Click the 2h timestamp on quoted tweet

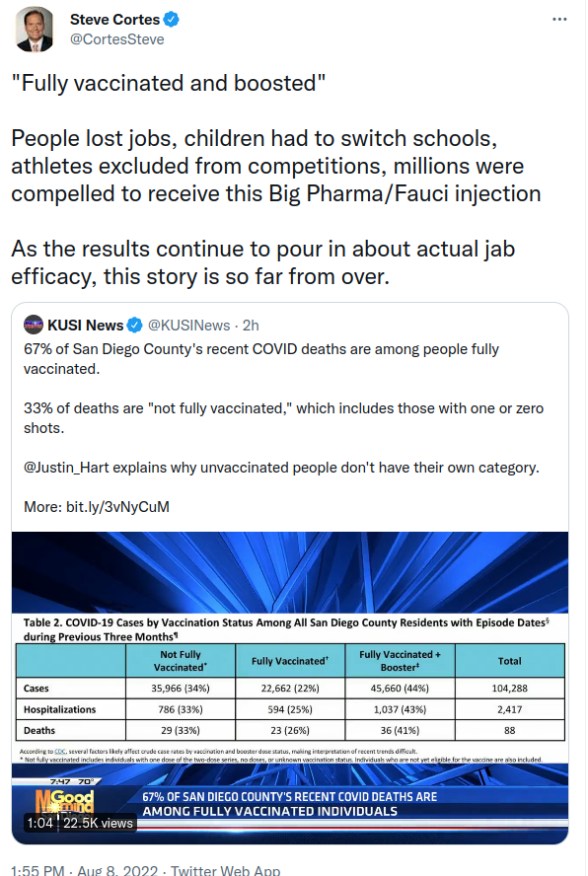[251, 326]
